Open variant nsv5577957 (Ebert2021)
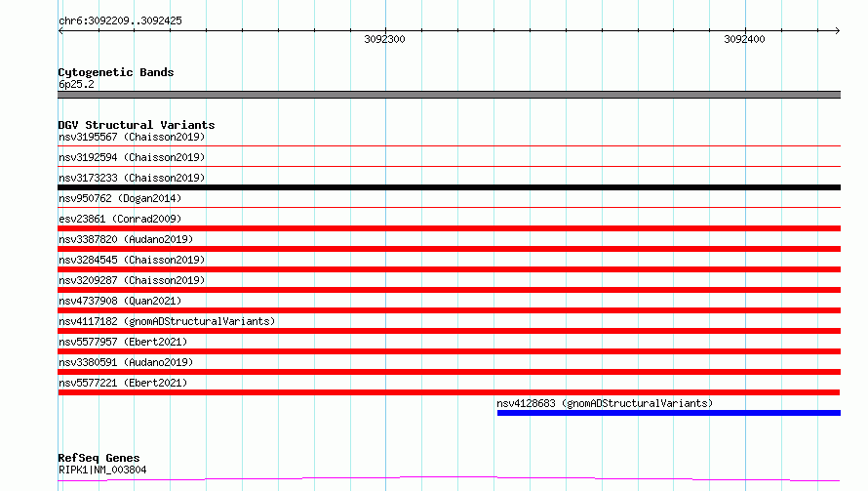868x491 pixels. pos(123,342)
